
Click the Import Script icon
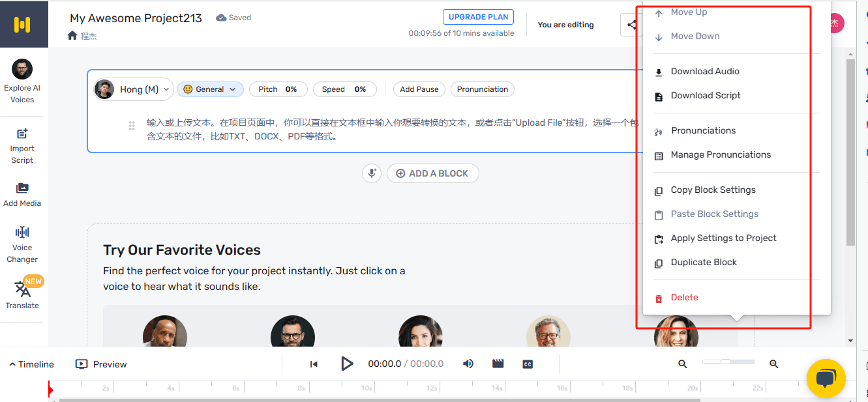click(x=22, y=134)
